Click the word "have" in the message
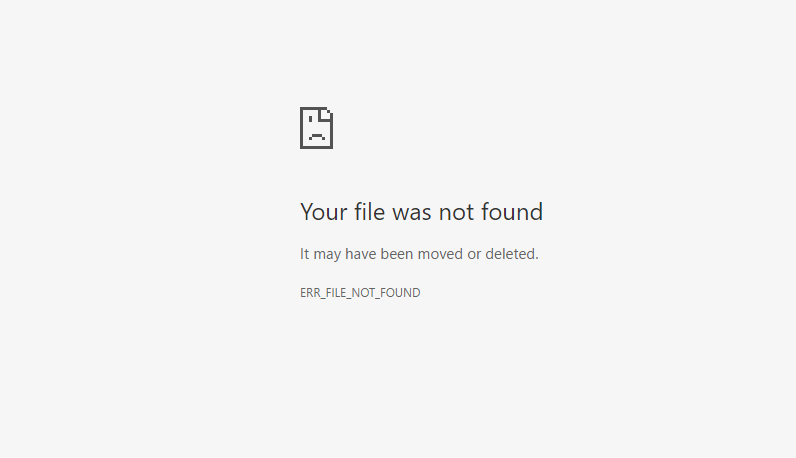Image resolution: width=796 pixels, height=458 pixels. (360, 253)
